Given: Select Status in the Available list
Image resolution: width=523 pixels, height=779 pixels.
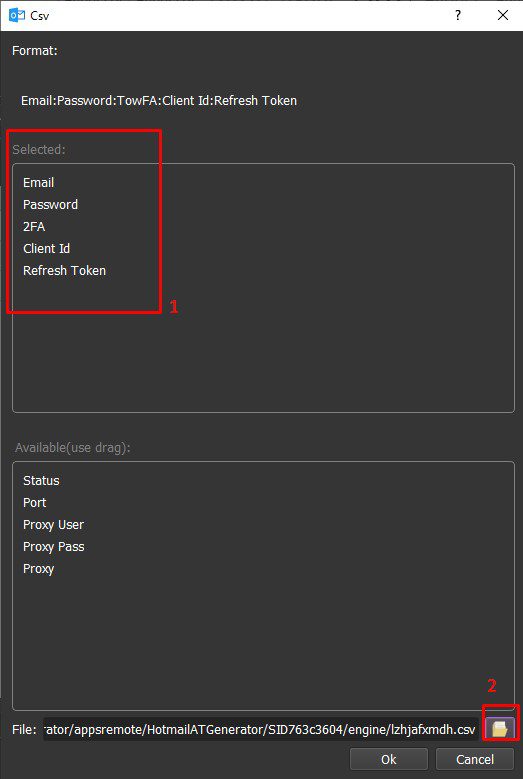Looking at the screenshot, I should pos(41,481).
